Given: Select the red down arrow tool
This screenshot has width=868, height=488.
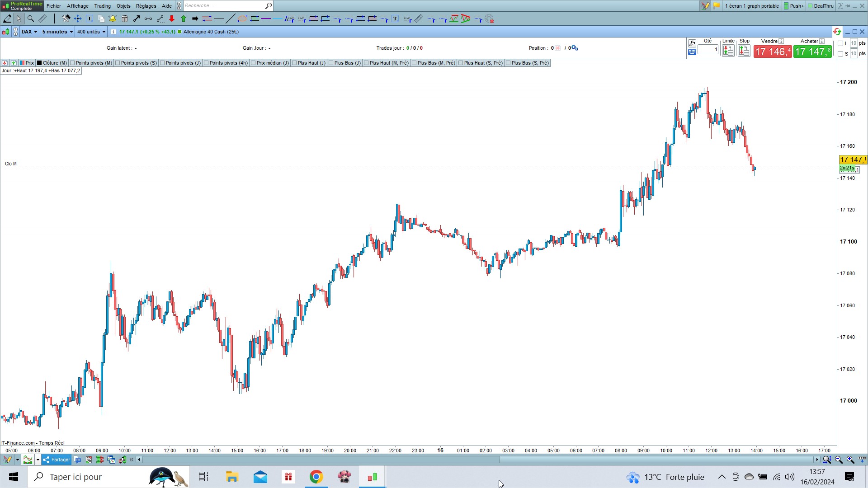Looking at the screenshot, I should pyautogui.click(x=172, y=19).
